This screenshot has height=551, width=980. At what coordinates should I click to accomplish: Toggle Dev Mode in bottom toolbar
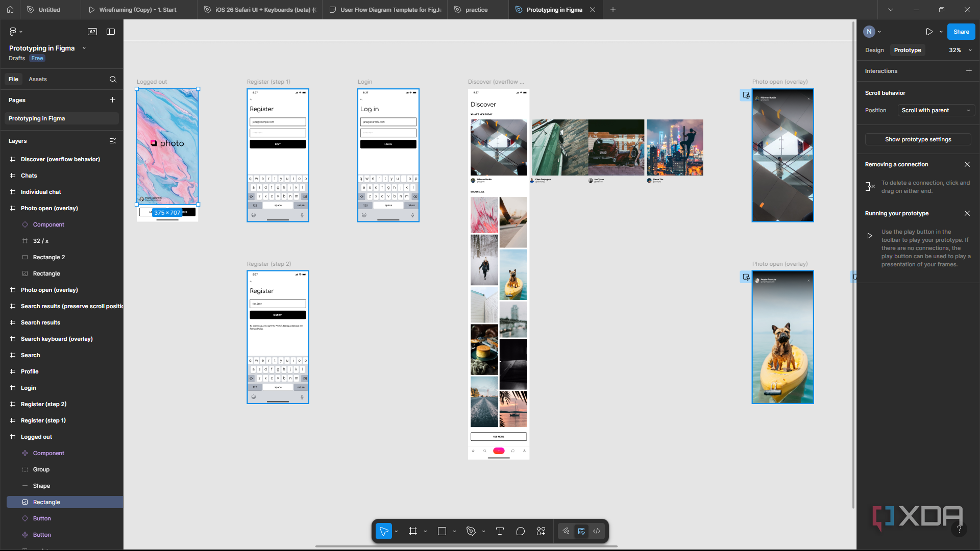pos(597,531)
